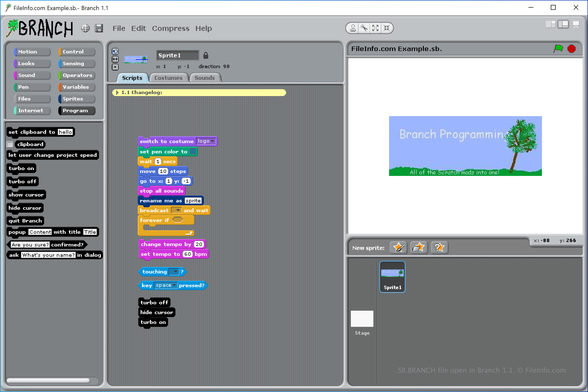This screenshot has width=588, height=392.
Task: Toggle the sprite drag lock icon
Action: (x=206, y=55)
